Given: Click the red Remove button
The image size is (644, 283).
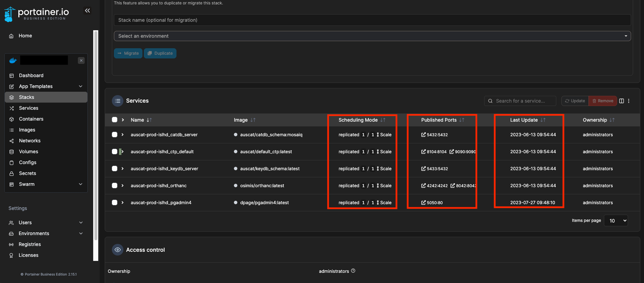Looking at the screenshot, I should (603, 101).
